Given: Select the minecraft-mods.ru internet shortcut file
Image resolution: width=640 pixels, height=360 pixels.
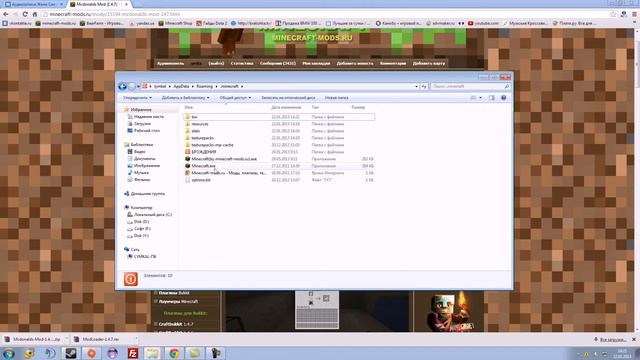Looking at the screenshot, I should tap(229, 173).
